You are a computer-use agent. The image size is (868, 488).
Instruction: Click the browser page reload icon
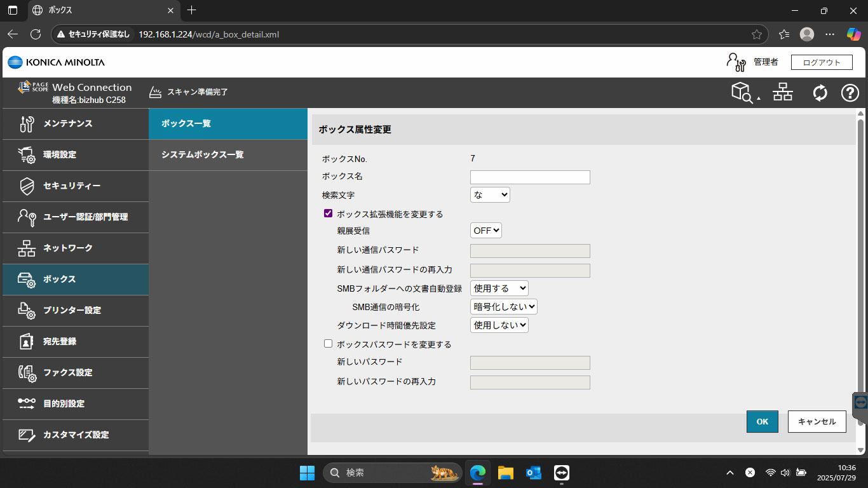pos(36,34)
